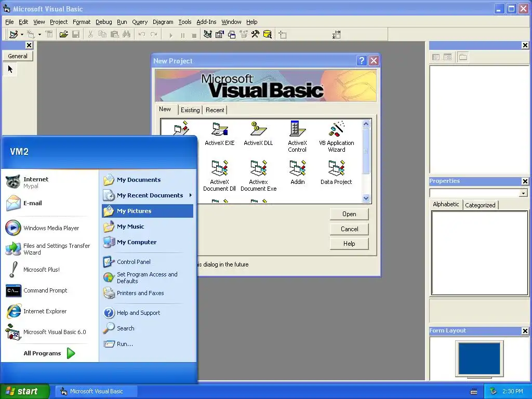Screen dimensions: 532x399
Task: Open the Query menu
Action: (x=140, y=22)
